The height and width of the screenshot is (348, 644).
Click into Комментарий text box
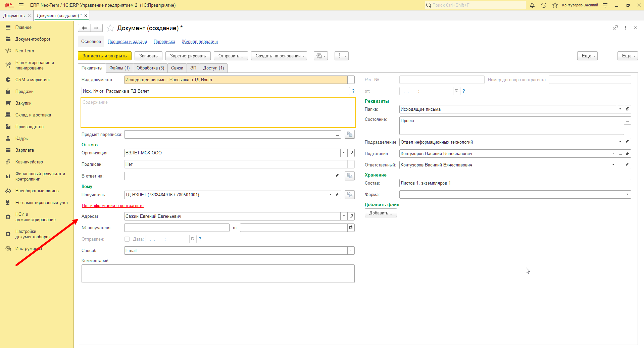point(218,274)
